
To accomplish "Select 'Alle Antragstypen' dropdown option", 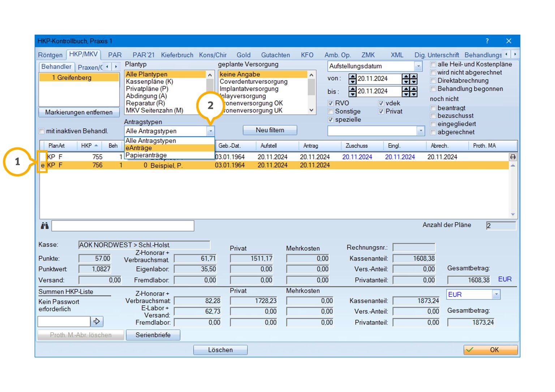I will [x=169, y=141].
